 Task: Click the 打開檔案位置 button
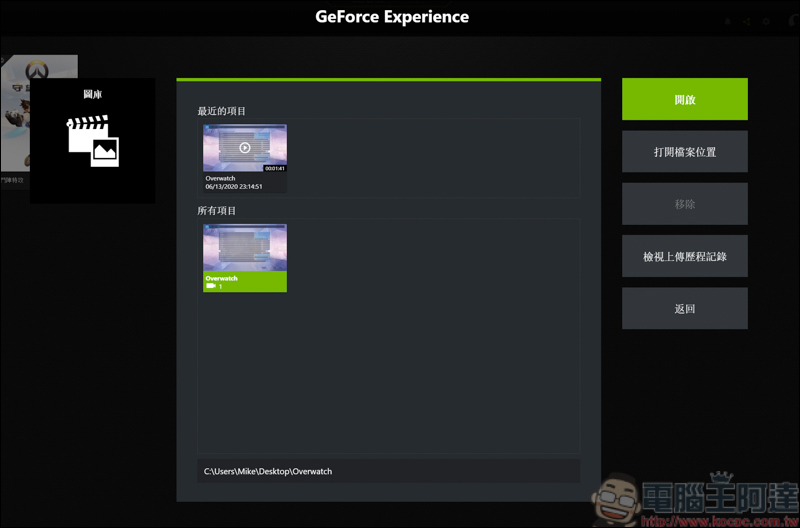click(685, 152)
